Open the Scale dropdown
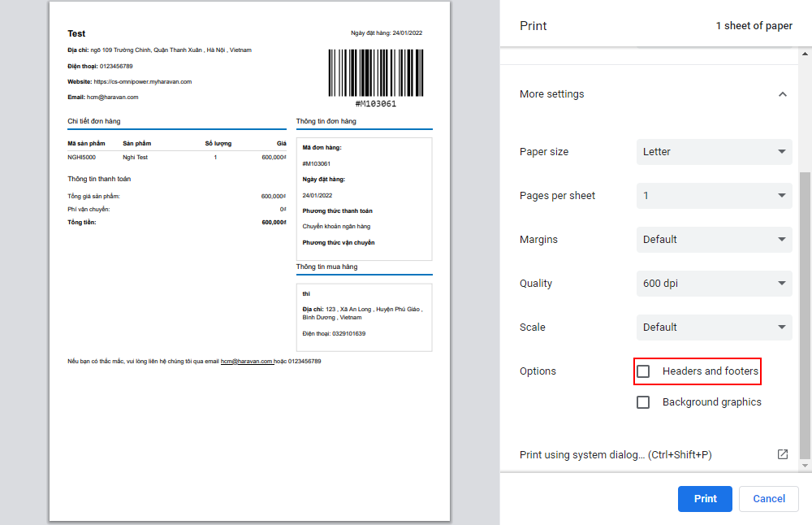The image size is (812, 525). 714,328
